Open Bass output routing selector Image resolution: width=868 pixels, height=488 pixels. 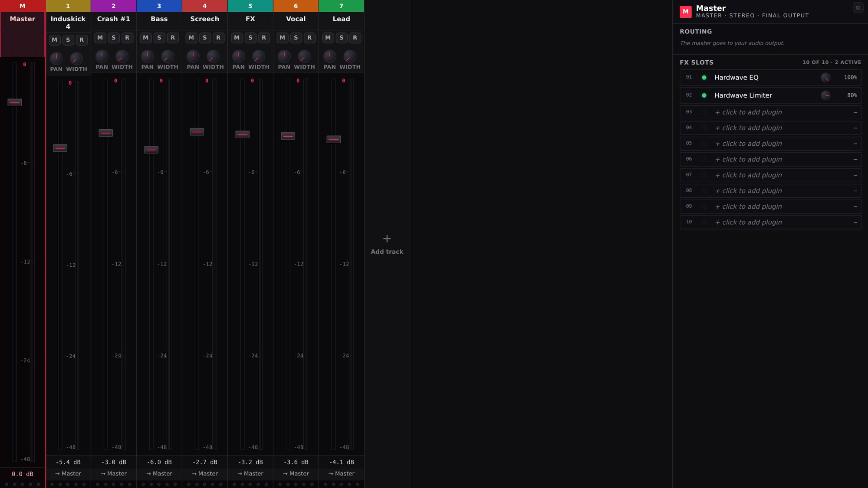pyautogui.click(x=159, y=474)
